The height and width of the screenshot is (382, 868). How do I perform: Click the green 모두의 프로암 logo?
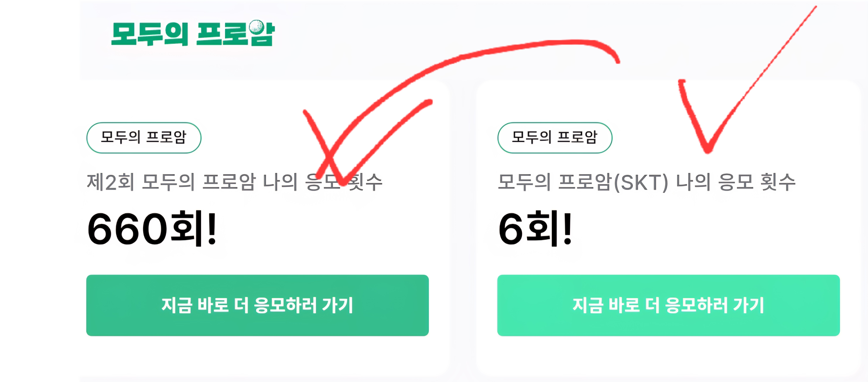[x=193, y=34]
